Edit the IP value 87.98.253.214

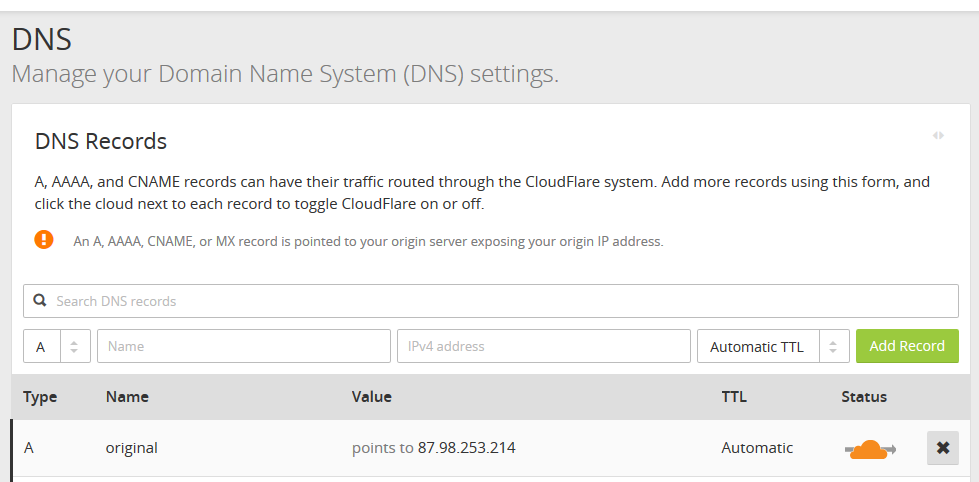466,448
